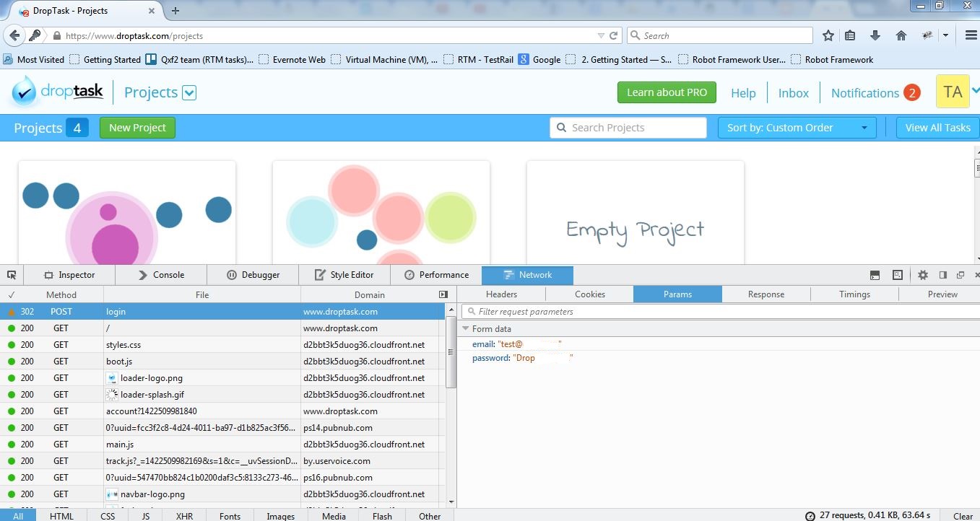This screenshot has width=980, height=521.
Task: Click the Qxf2 team bookmark icon
Action: (x=151, y=59)
